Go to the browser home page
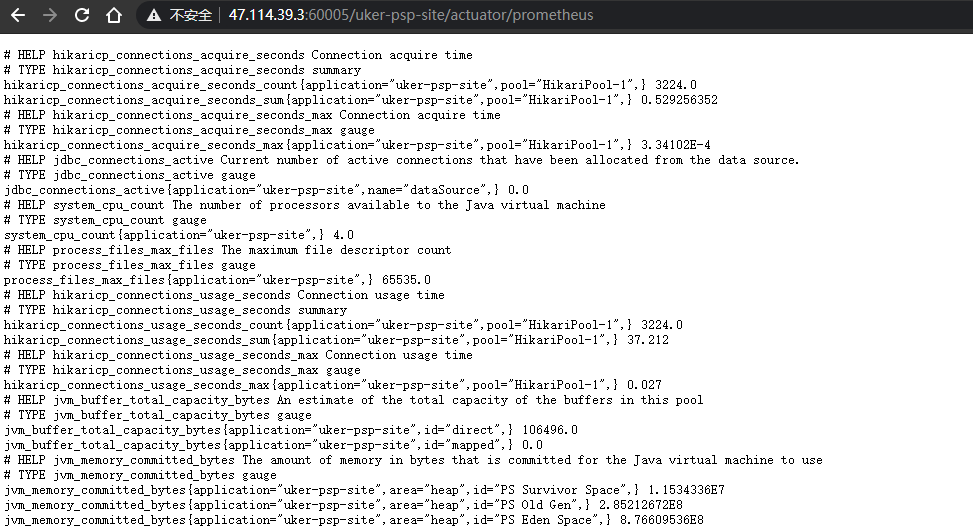This screenshot has width=973, height=527. [114, 15]
